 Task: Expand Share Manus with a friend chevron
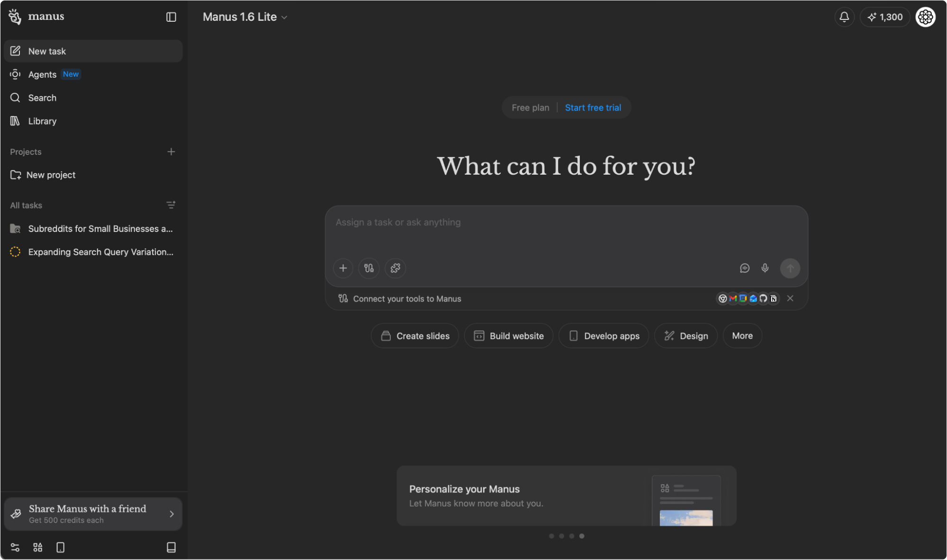point(171,514)
